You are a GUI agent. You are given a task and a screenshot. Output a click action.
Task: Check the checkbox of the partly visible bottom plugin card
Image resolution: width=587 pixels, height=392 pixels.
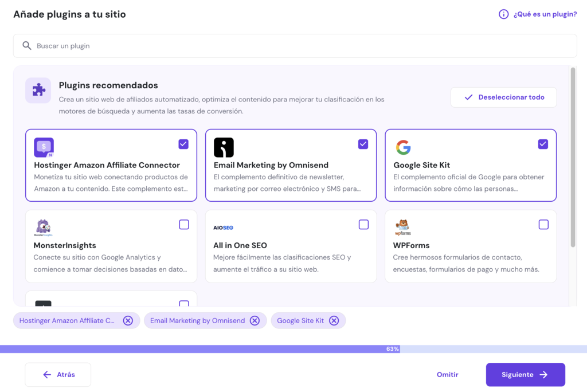pyautogui.click(x=184, y=304)
